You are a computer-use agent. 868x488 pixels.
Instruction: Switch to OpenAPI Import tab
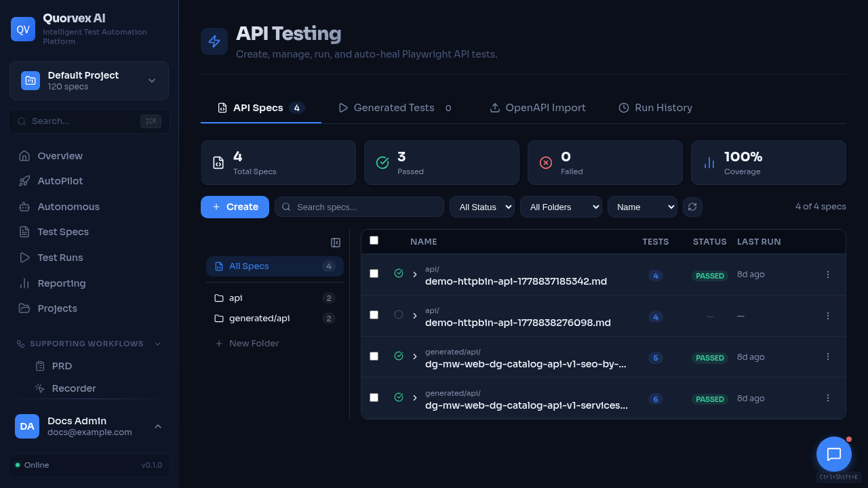pyautogui.click(x=538, y=108)
